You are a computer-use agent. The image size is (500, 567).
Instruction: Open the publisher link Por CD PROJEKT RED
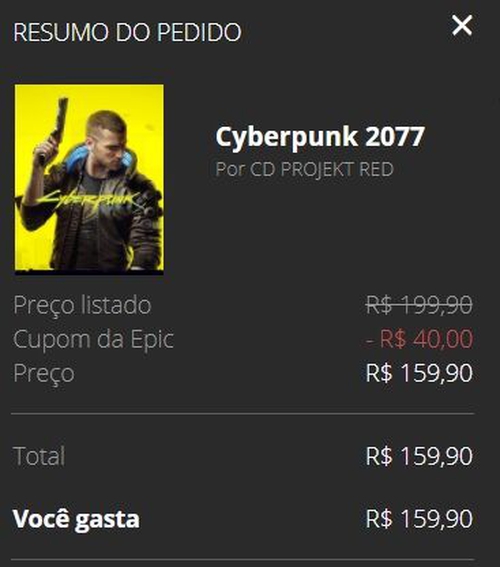(304, 169)
